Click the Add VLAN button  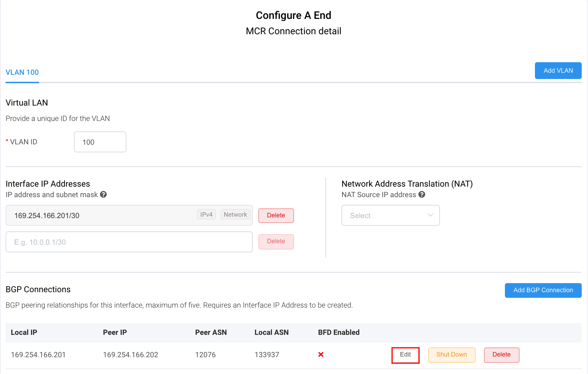point(558,71)
